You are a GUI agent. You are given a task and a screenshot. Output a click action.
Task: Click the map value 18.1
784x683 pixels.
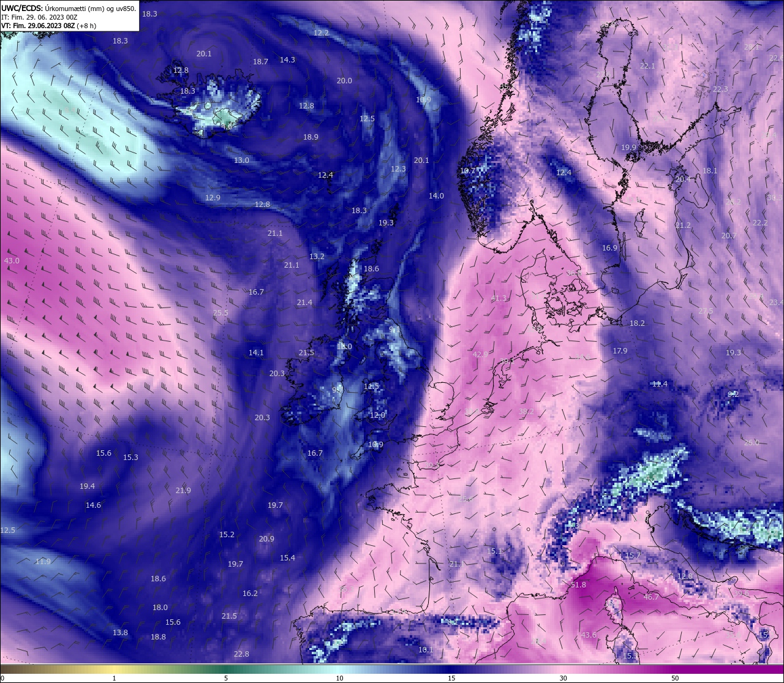[710, 171]
